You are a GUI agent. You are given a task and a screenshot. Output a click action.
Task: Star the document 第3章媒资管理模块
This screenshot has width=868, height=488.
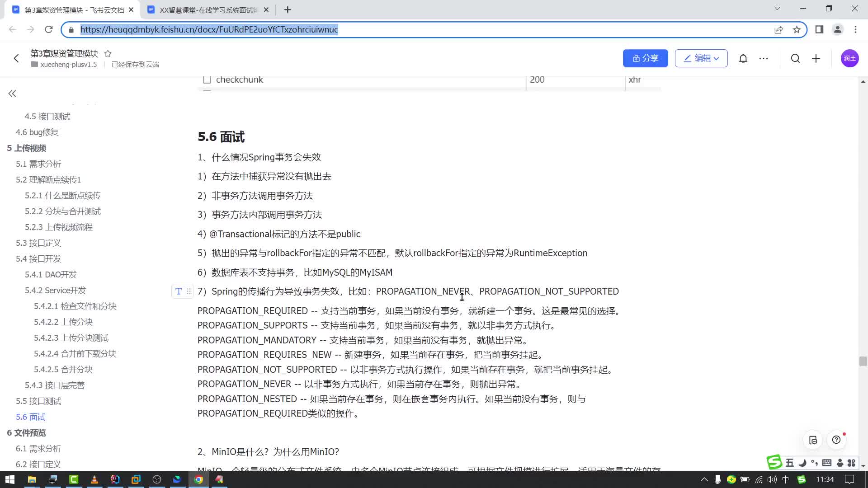tap(108, 53)
